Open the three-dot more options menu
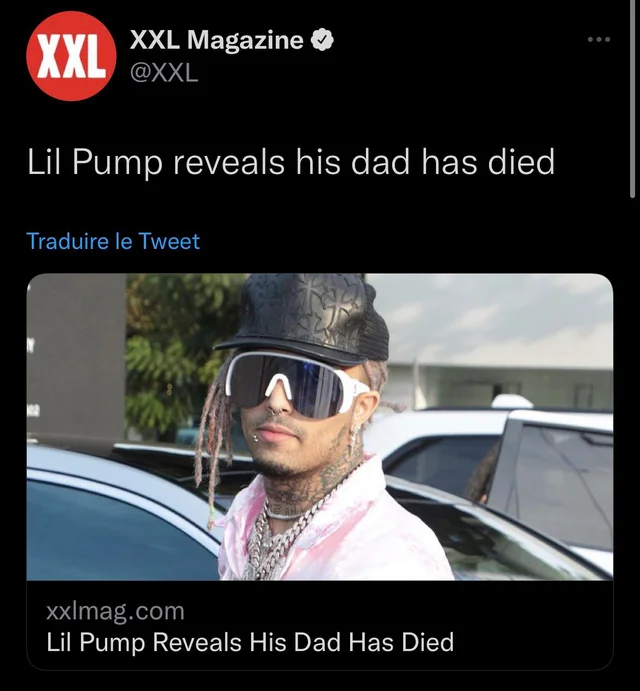This screenshot has height=691, width=640. [599, 40]
